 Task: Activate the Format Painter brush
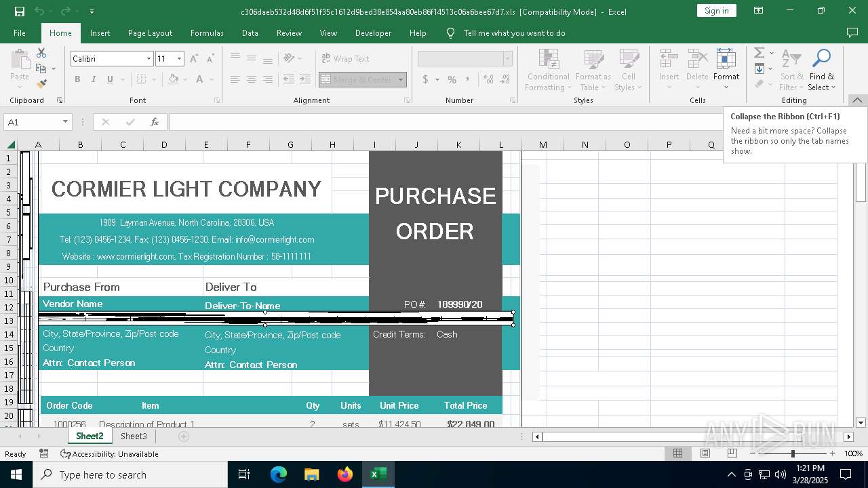41,84
